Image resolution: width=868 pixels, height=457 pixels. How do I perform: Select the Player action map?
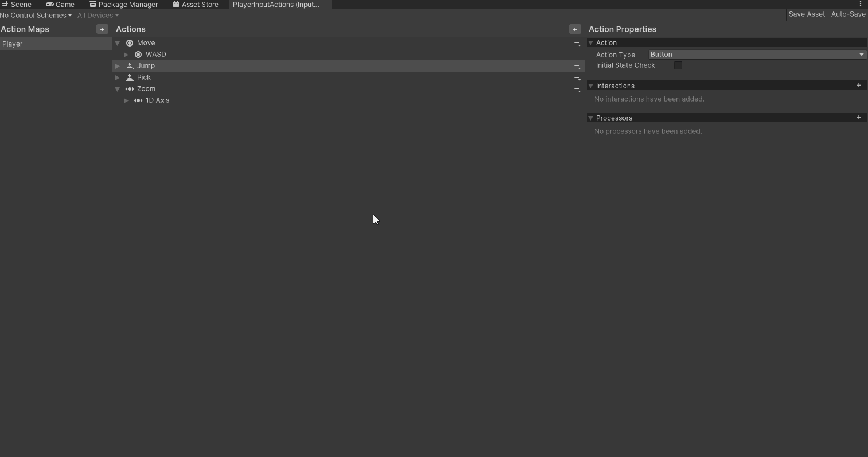point(56,44)
